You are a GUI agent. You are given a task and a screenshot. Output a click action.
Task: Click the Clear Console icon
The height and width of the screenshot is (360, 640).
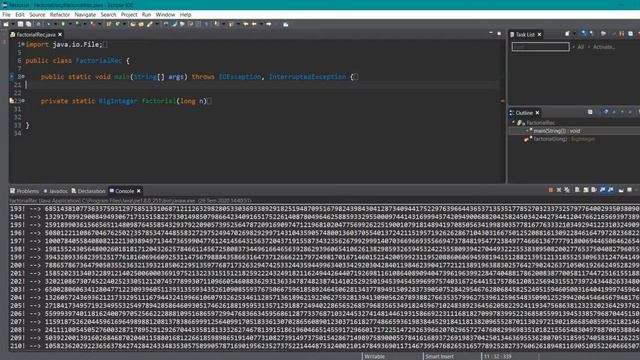click(x=577, y=190)
